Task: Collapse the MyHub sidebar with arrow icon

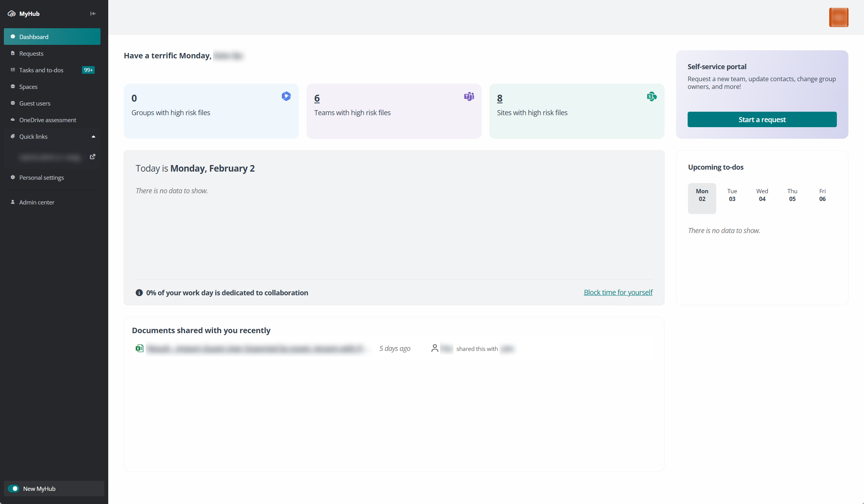Action: (93, 14)
